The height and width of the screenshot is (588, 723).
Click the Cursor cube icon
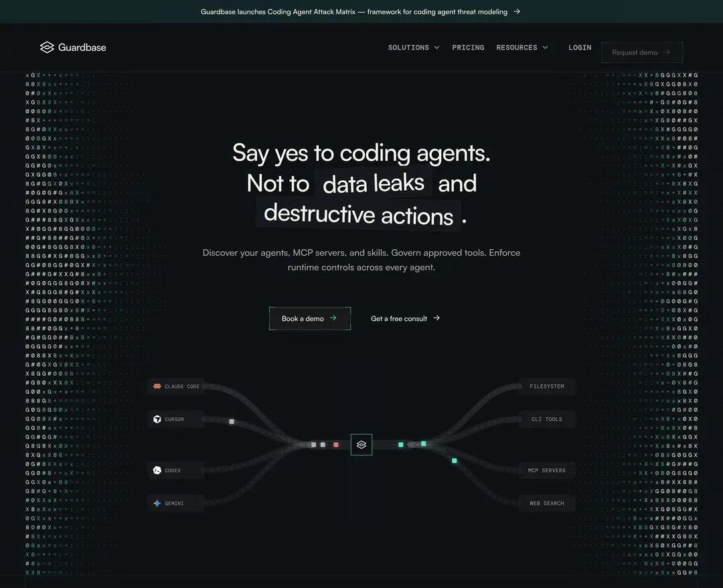[x=157, y=419]
